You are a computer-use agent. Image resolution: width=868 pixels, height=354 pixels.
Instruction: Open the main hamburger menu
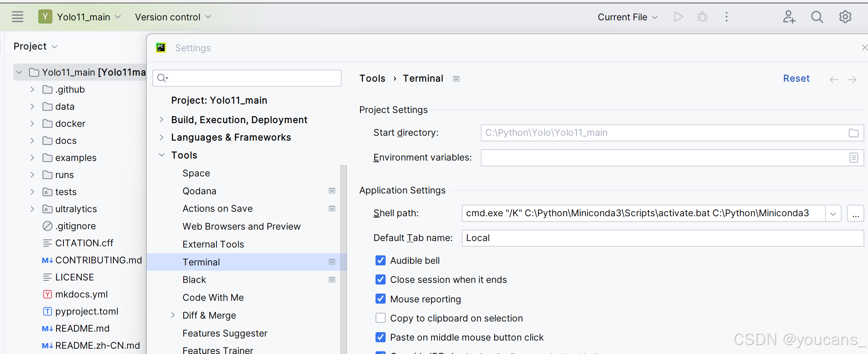(x=17, y=17)
